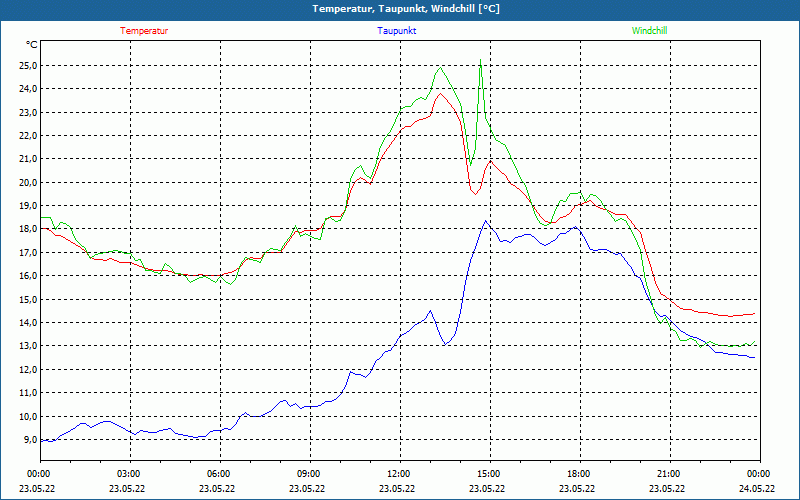Click the 25,0 y-axis value
Viewport: 800px width, 500px height.
click(x=28, y=65)
